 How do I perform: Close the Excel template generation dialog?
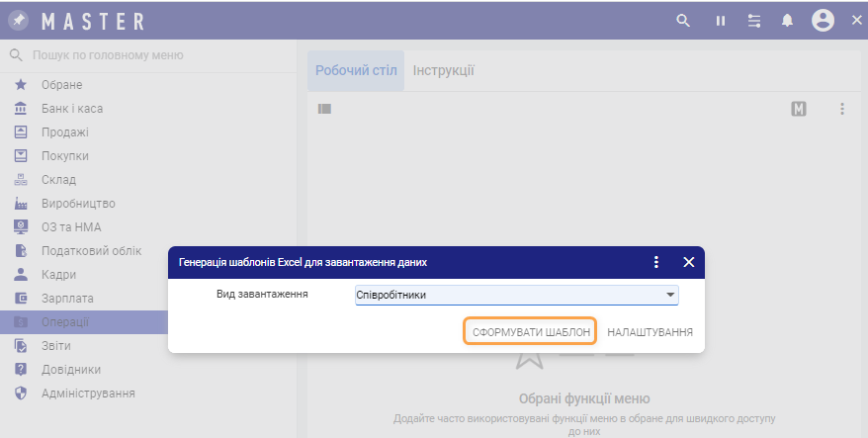(689, 262)
